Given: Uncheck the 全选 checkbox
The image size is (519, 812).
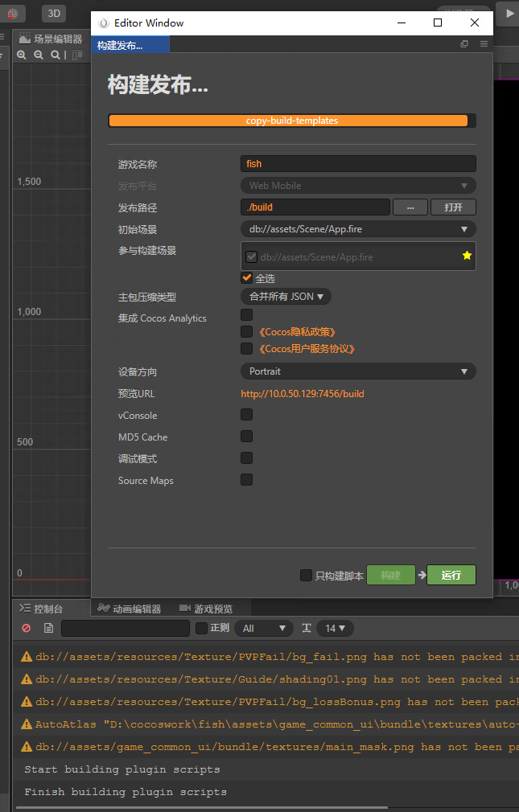Looking at the screenshot, I should coord(247,277).
